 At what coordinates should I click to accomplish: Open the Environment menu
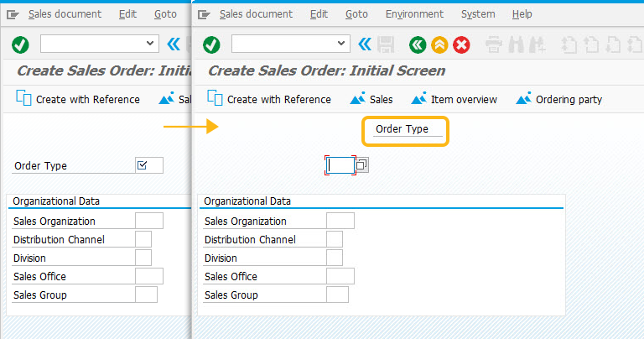point(414,14)
